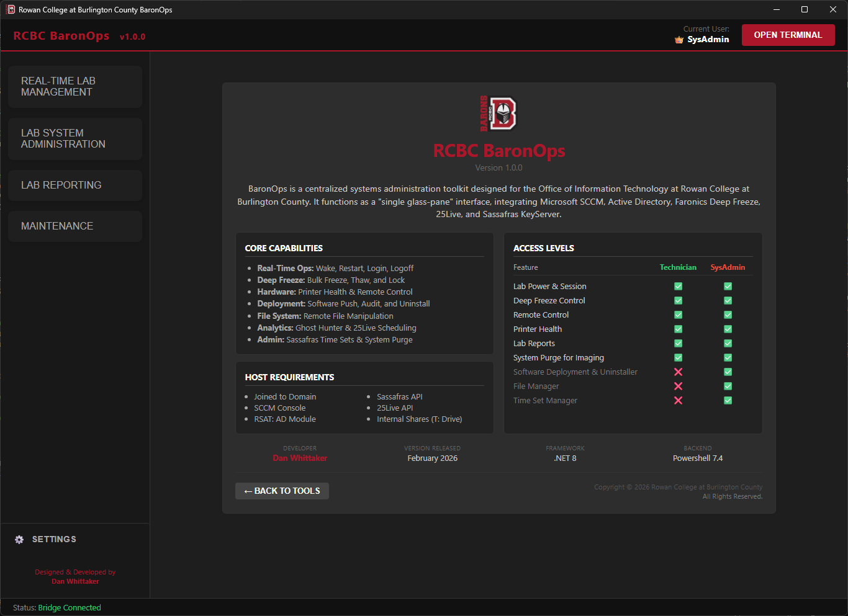The width and height of the screenshot is (848, 616).
Task: Open Real-Time Lab Management section
Action: pos(75,87)
